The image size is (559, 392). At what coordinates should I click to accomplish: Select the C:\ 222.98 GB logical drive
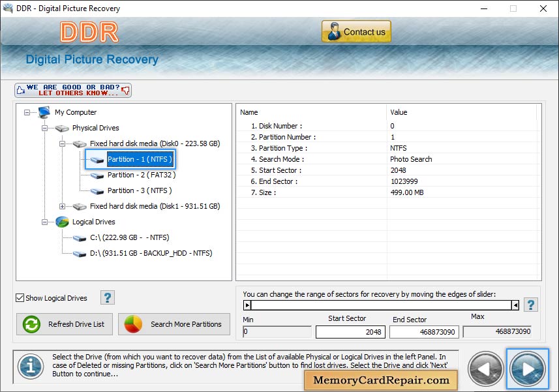pyautogui.click(x=129, y=237)
